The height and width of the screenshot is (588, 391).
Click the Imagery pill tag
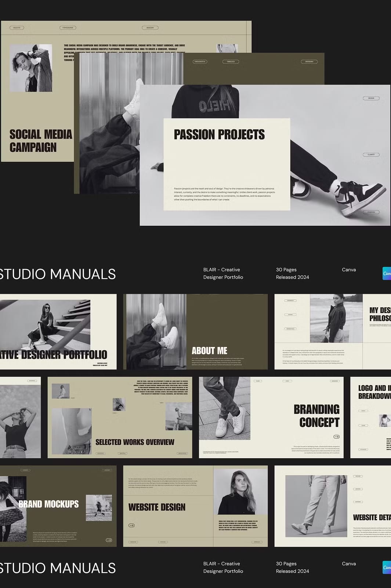150,28
